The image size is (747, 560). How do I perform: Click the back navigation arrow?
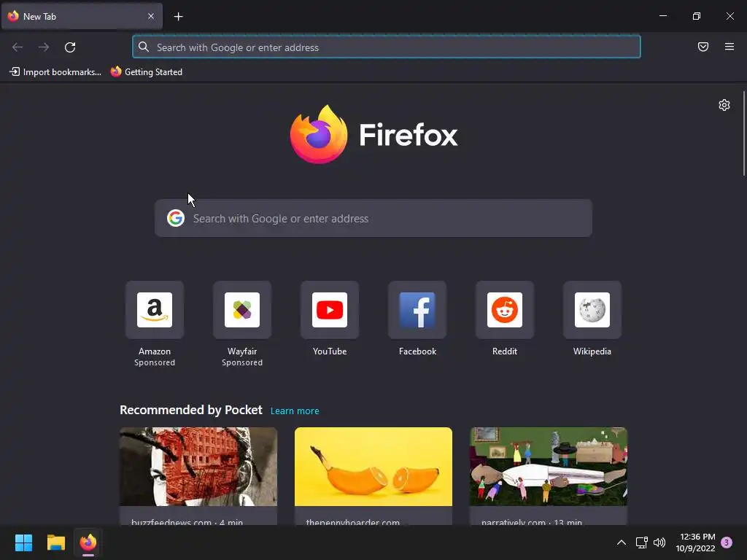[18, 47]
